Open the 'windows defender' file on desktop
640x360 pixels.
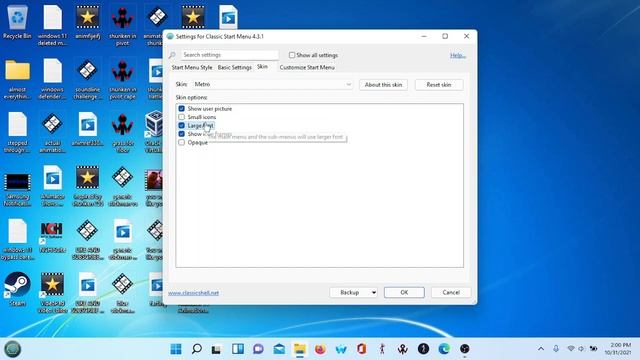[x=52, y=79]
